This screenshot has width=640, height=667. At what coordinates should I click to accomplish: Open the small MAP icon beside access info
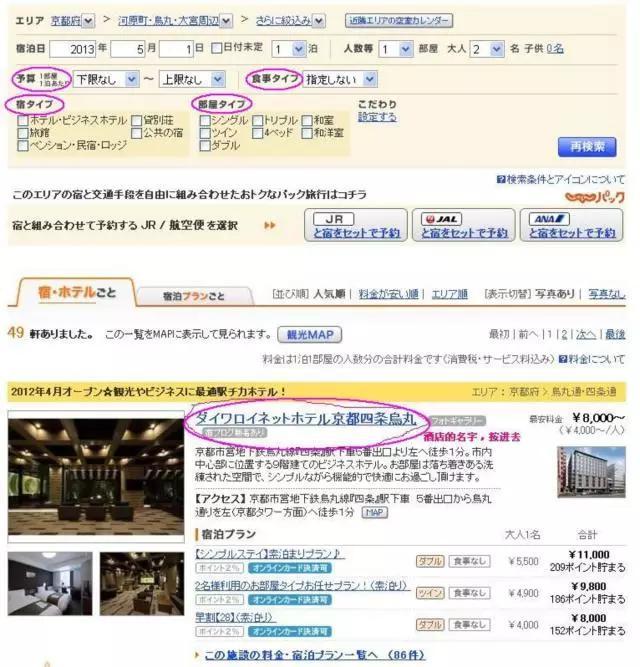click(374, 512)
